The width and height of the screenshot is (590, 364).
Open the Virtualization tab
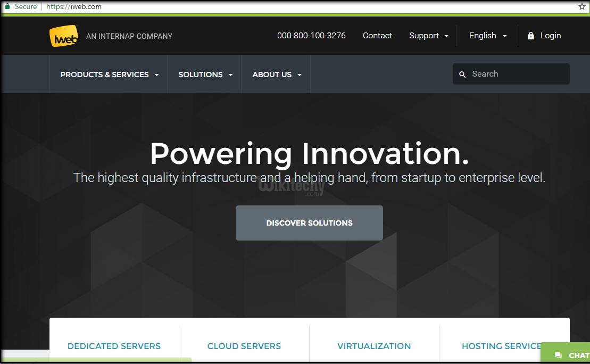[374, 346]
